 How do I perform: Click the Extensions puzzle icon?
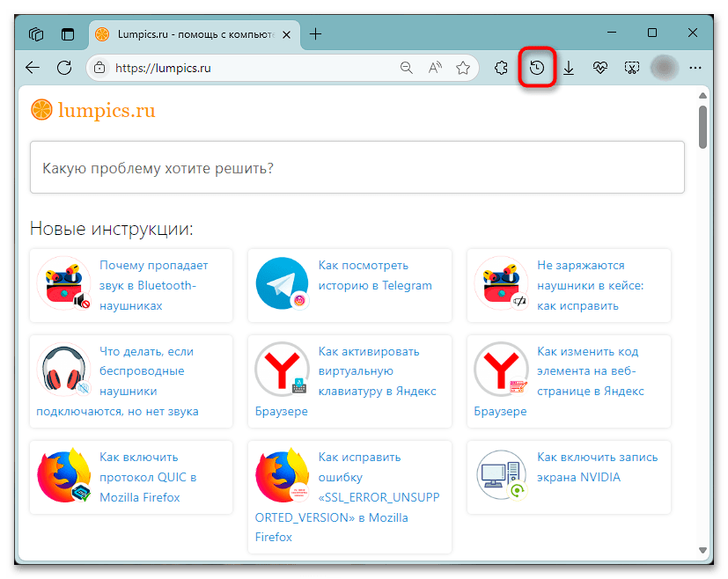[x=501, y=68]
